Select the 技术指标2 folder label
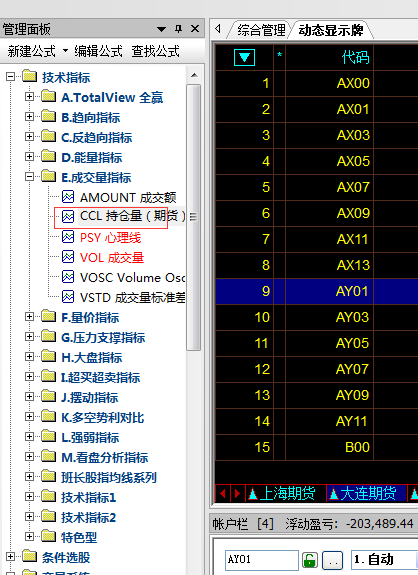Image resolution: width=418 pixels, height=575 pixels. pos(88,517)
